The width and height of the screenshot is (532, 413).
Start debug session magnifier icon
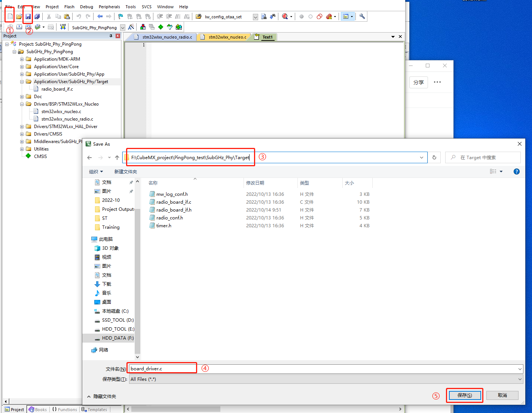(285, 16)
